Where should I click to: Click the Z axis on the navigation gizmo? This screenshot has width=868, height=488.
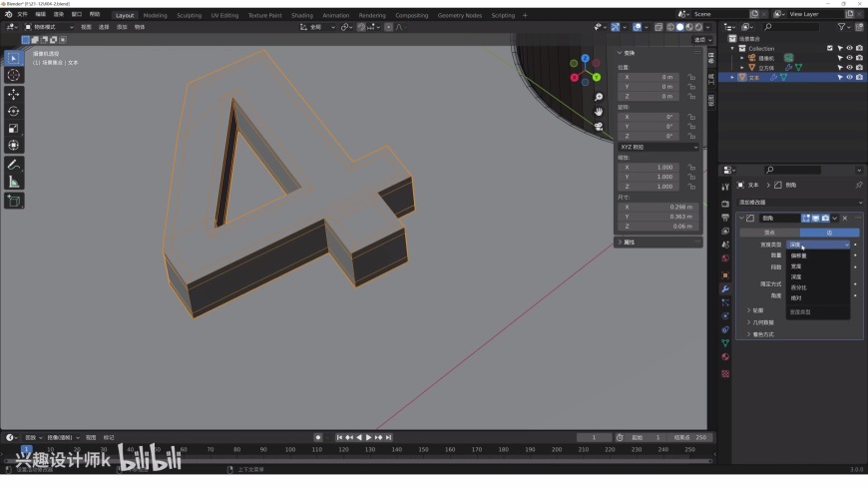tap(585, 58)
